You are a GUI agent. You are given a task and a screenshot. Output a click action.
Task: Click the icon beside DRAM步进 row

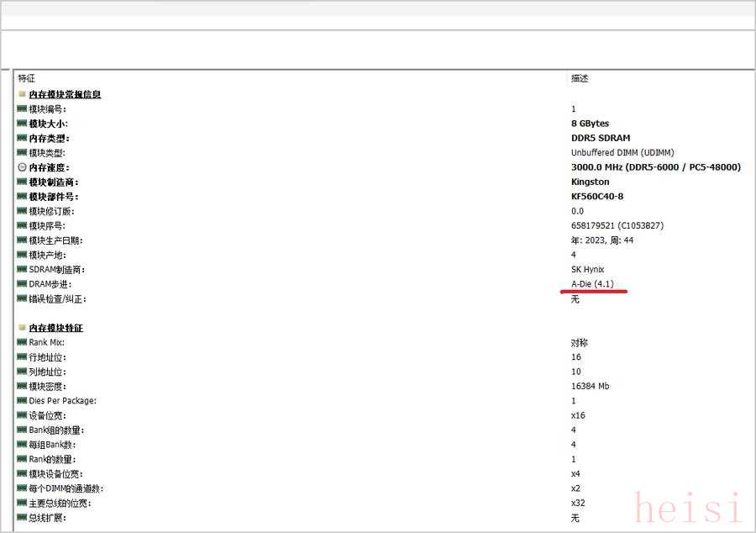click(x=22, y=284)
